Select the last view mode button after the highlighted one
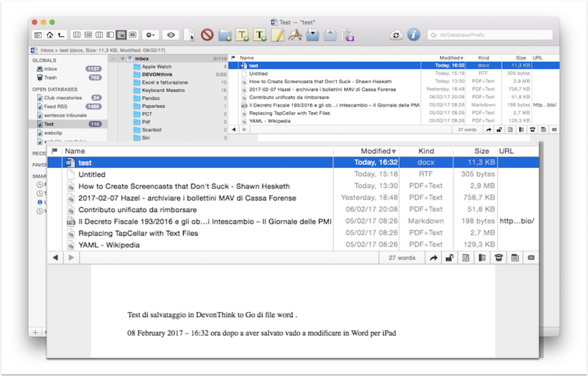Screen dimensions: 588x376 click(133, 35)
